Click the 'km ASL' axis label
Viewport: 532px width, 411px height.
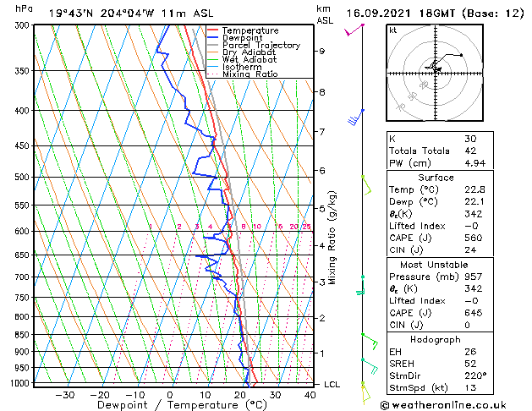325,14
